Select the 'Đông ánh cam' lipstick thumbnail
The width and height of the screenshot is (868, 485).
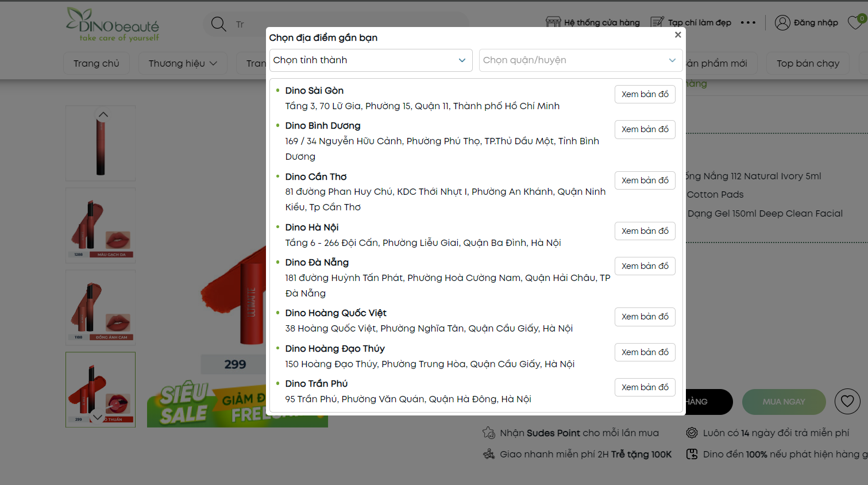click(x=101, y=307)
